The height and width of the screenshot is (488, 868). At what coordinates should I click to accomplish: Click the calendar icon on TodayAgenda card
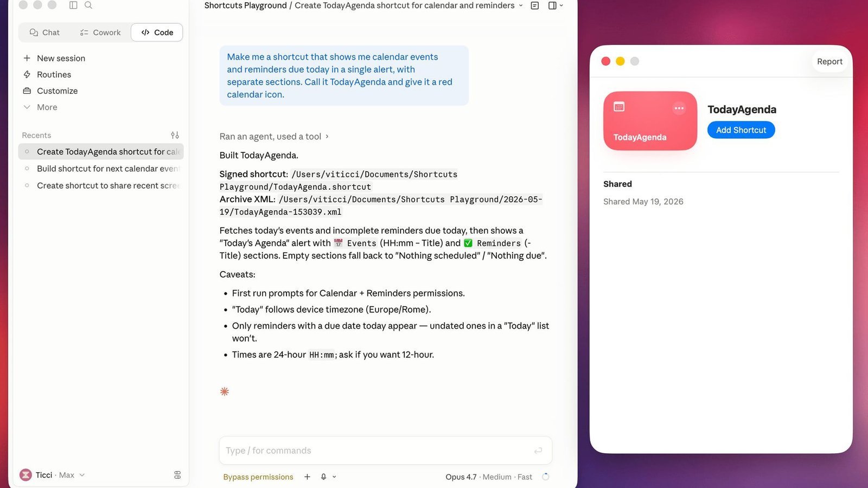[619, 107]
